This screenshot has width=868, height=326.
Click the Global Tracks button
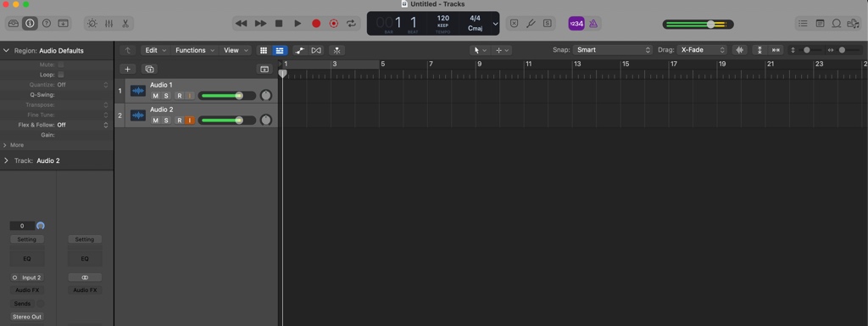[264, 70]
